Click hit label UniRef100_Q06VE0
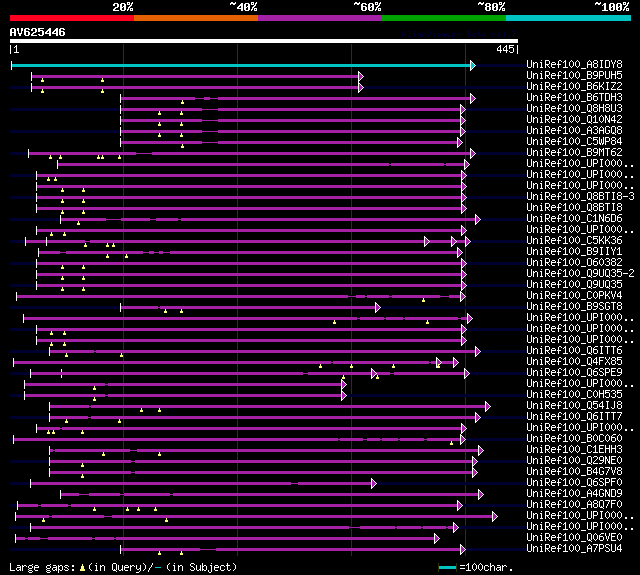The image size is (640, 575). (574, 538)
